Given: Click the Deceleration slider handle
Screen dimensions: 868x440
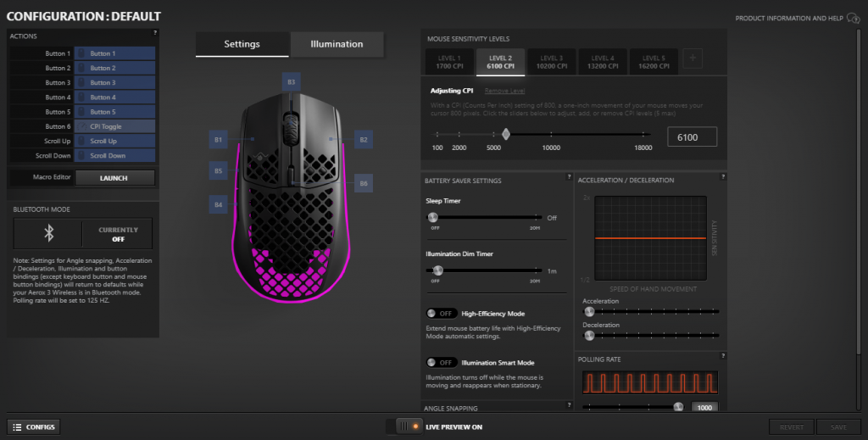Looking at the screenshot, I should (x=590, y=336).
